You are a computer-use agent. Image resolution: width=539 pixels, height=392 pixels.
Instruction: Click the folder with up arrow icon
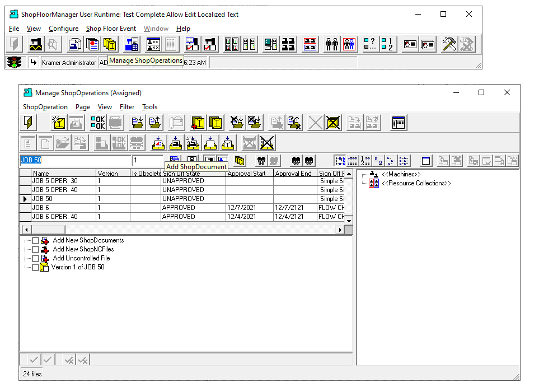click(154, 123)
